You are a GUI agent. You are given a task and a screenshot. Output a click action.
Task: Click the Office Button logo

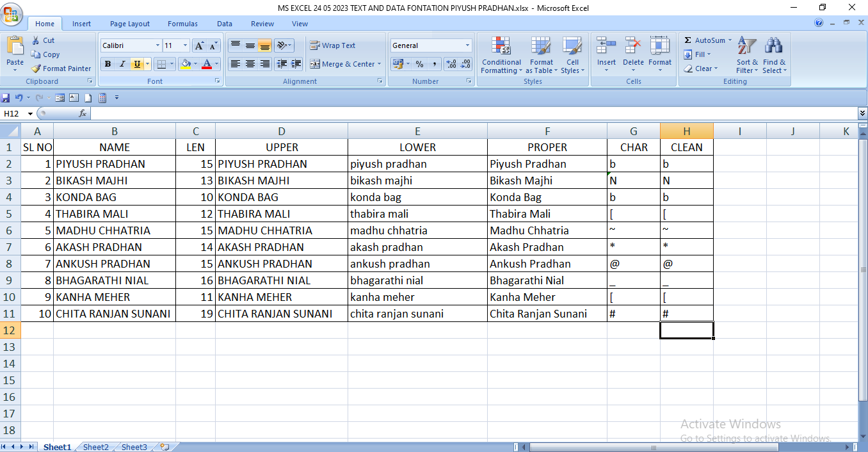click(12, 12)
